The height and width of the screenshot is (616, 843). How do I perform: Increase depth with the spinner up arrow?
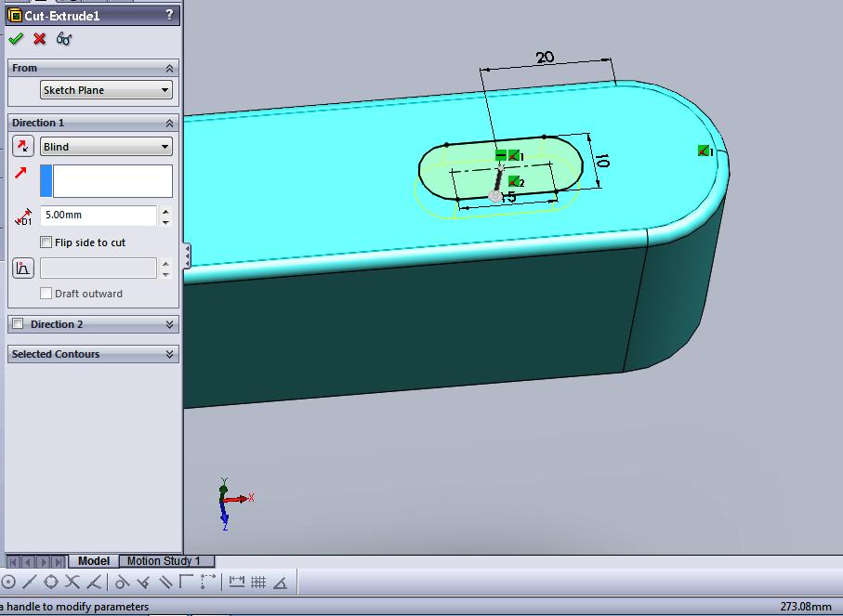(x=165, y=210)
